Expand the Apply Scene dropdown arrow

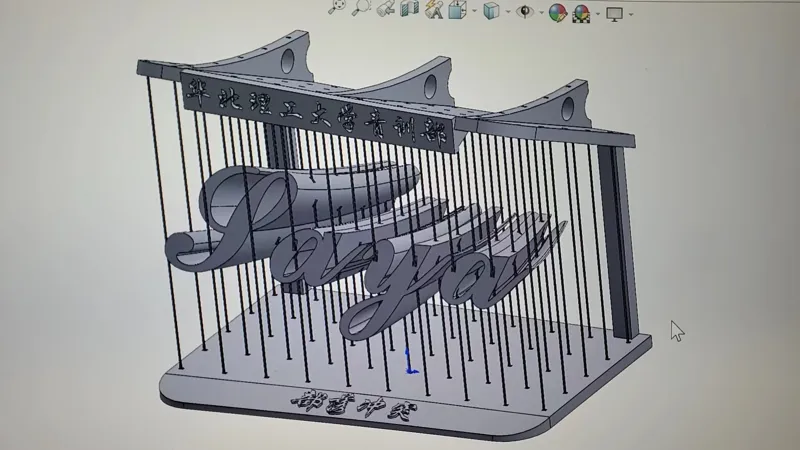(598, 14)
